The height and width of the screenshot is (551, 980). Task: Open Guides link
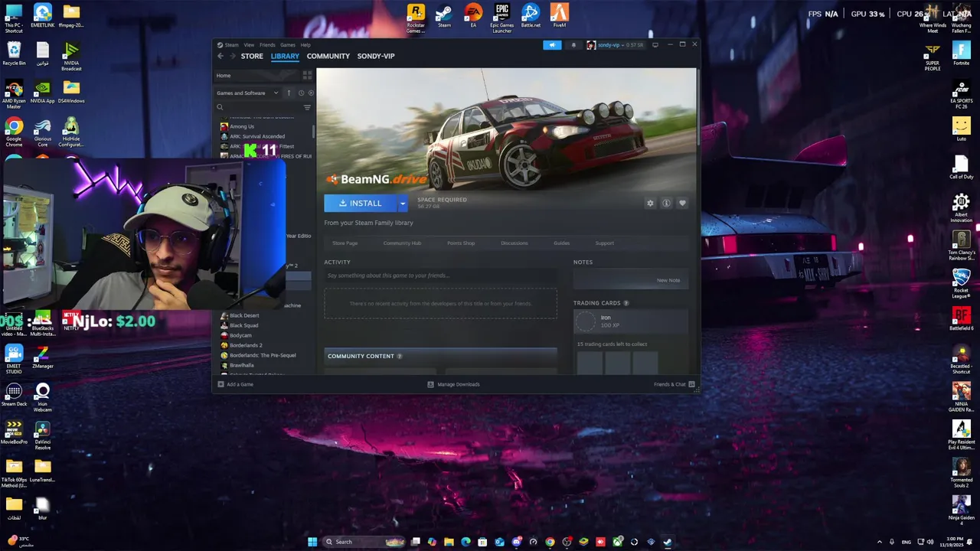(x=561, y=243)
